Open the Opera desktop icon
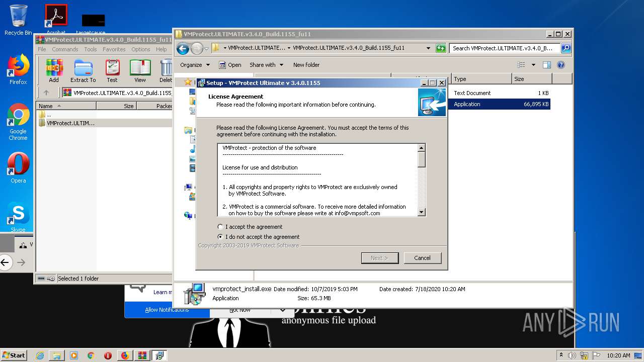The image size is (644, 362). tap(18, 167)
